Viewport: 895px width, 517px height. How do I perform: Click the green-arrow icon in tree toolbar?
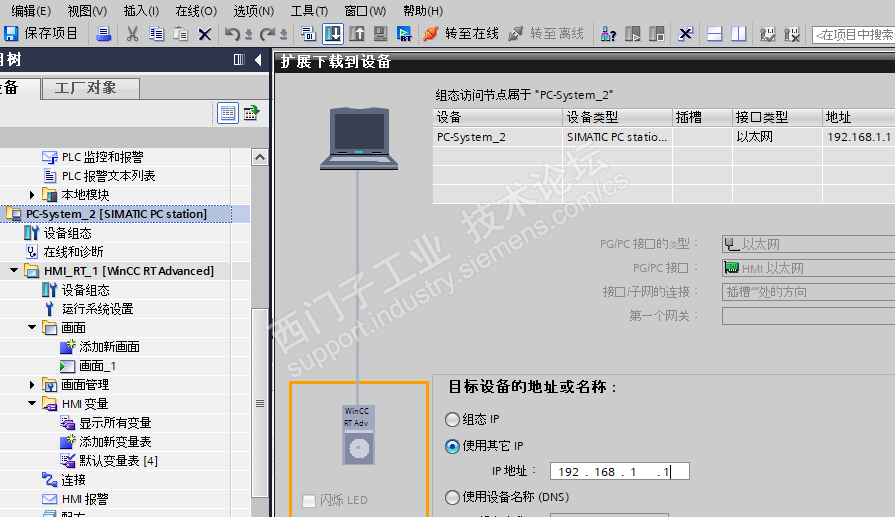tap(251, 113)
